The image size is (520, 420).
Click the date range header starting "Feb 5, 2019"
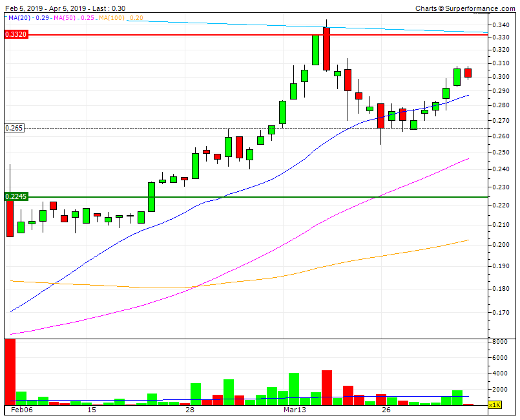pyautogui.click(x=65, y=8)
